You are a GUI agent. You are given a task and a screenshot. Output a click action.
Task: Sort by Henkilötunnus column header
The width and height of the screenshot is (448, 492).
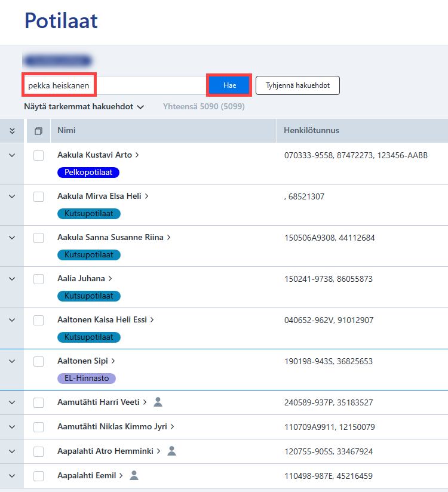coord(311,131)
